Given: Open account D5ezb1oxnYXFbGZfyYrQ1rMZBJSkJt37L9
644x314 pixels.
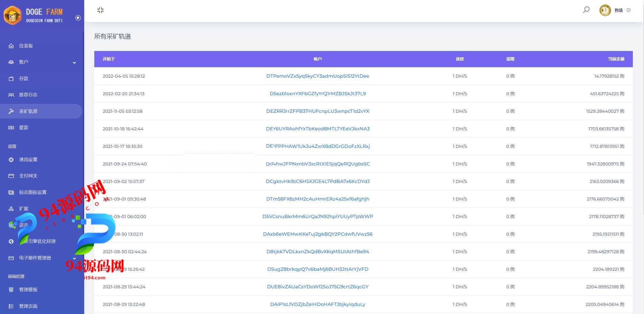Looking at the screenshot, I should coord(318,94).
